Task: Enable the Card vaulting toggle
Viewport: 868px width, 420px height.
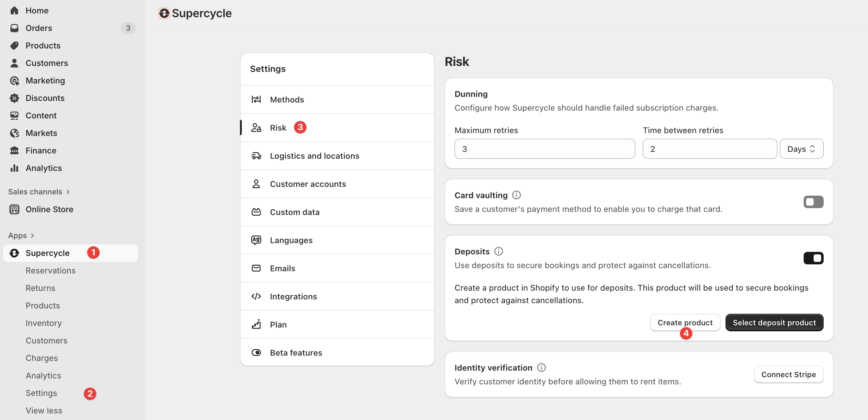Action: tap(813, 202)
